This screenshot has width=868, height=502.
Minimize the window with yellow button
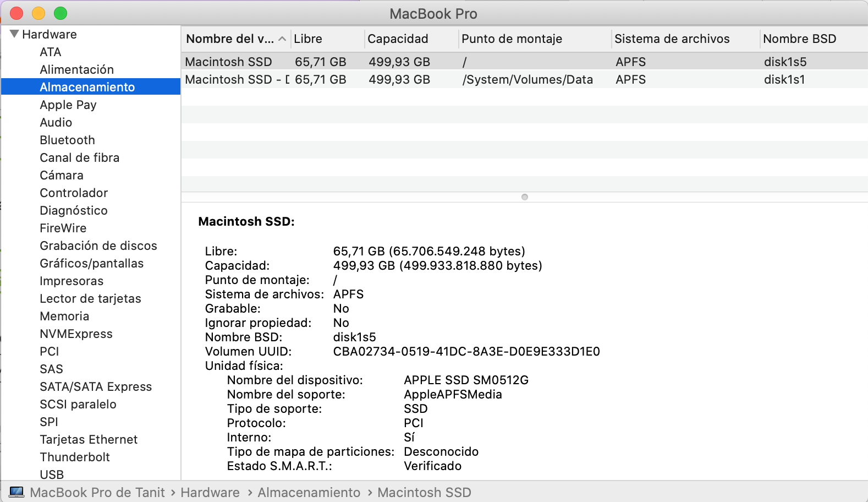pos(39,13)
